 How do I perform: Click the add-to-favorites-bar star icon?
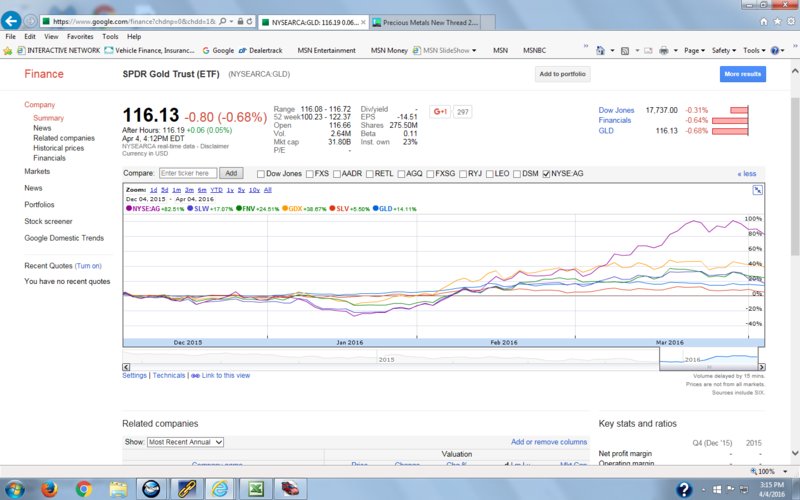pos(8,51)
